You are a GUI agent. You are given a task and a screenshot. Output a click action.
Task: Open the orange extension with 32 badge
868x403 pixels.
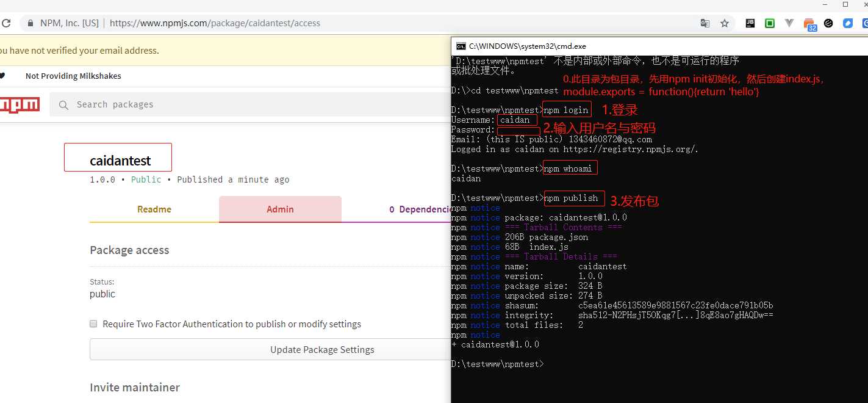coord(809,24)
